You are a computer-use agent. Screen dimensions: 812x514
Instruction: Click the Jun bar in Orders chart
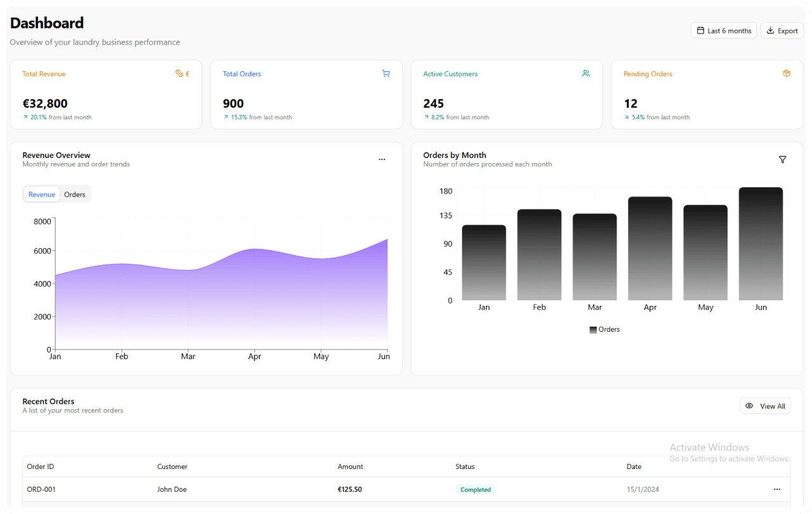pyautogui.click(x=761, y=244)
